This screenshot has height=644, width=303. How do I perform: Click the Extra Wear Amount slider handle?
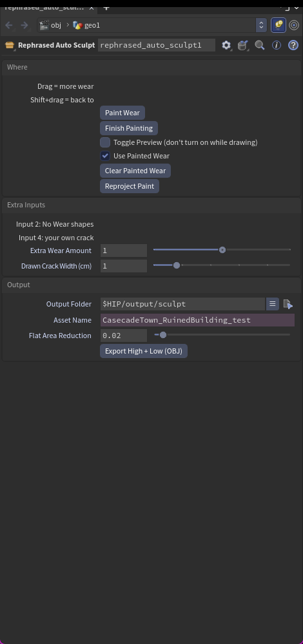tap(222, 250)
